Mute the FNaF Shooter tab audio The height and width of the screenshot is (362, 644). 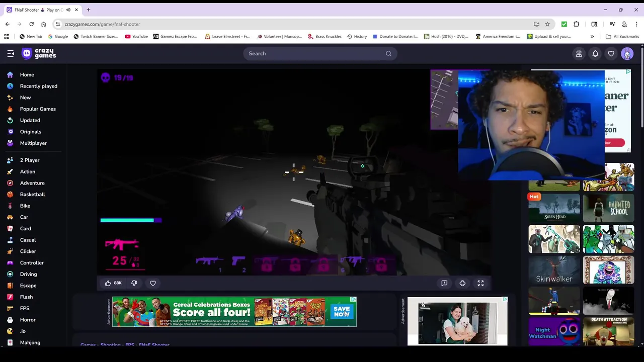point(68,10)
